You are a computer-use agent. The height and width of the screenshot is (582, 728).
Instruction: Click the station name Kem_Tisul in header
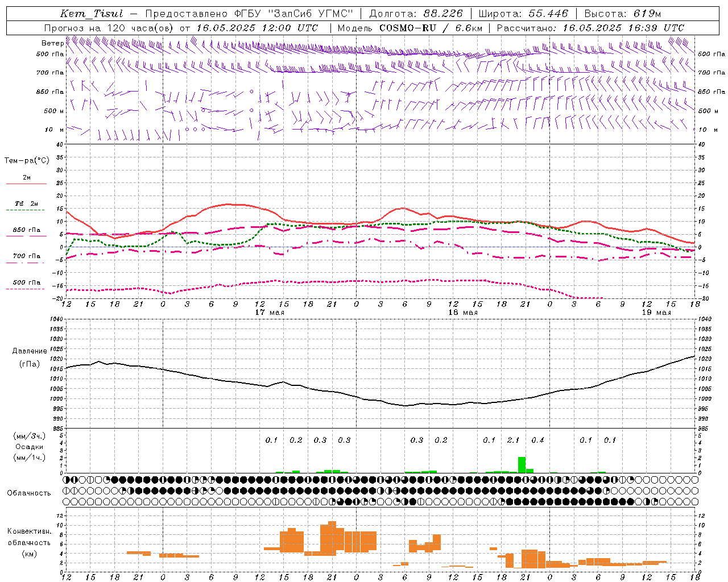91,14
